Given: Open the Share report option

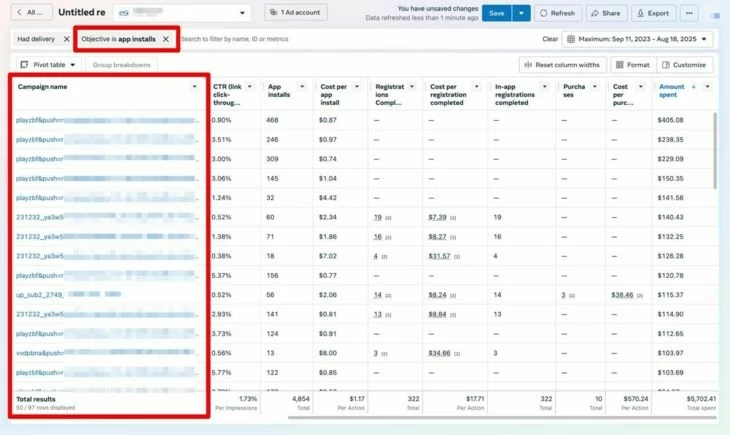Looking at the screenshot, I should tap(607, 13).
